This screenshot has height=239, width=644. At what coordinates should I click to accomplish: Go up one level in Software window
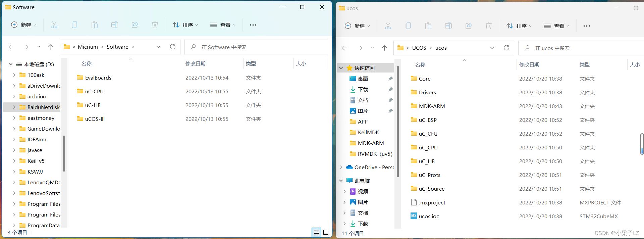tap(51, 47)
